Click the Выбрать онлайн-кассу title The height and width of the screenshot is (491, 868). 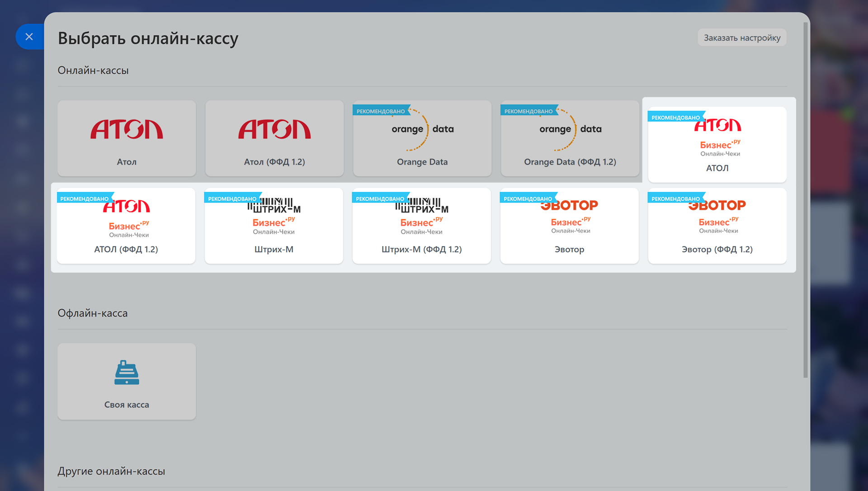[148, 38]
